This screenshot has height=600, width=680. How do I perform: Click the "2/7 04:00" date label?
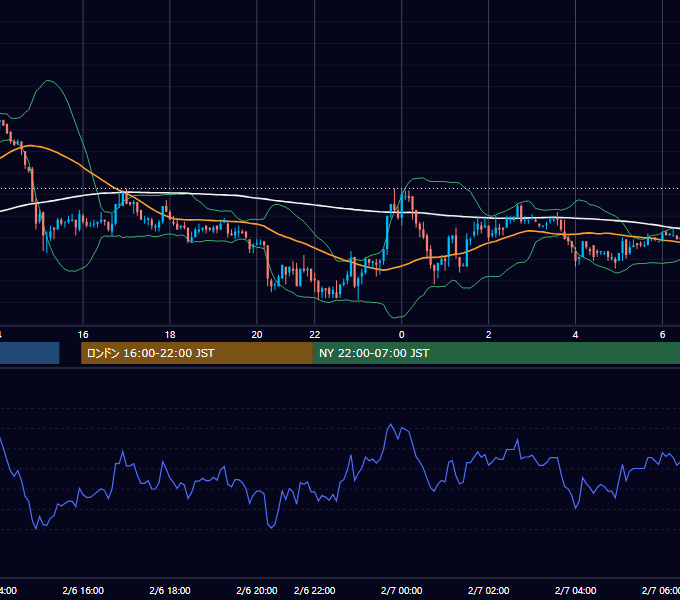pyautogui.click(x=575, y=590)
